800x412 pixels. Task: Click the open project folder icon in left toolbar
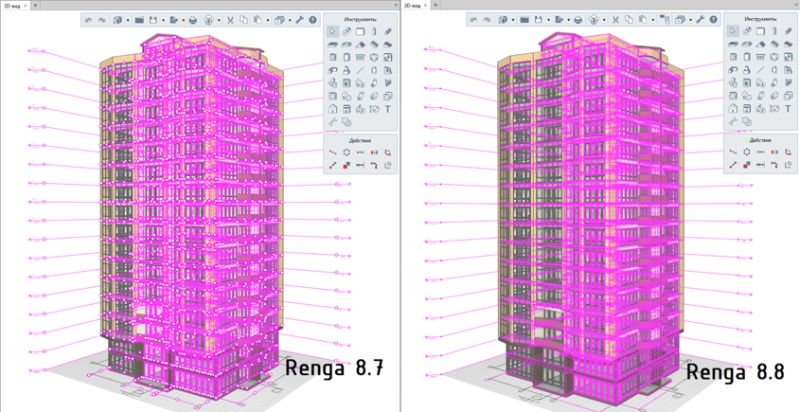(139, 20)
